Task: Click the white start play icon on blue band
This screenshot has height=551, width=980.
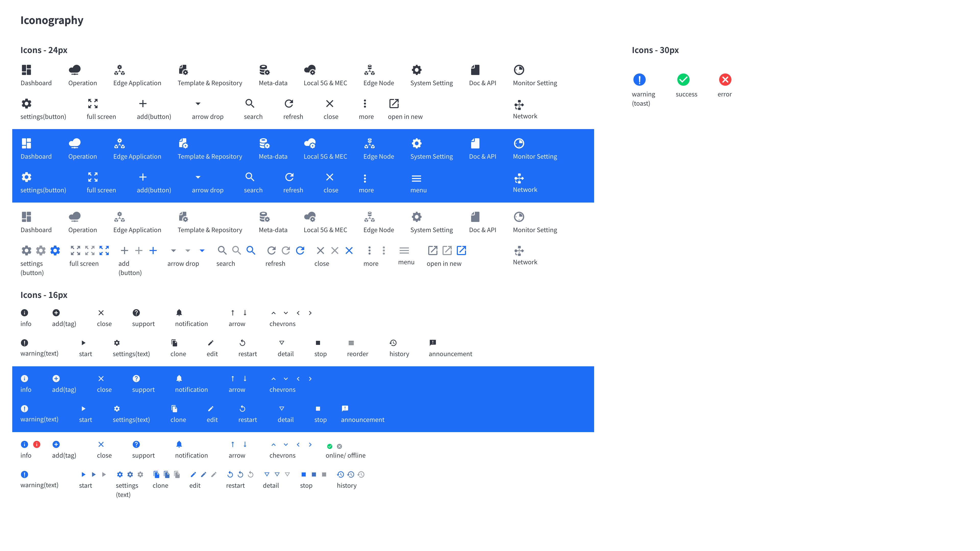Action: coord(83,409)
